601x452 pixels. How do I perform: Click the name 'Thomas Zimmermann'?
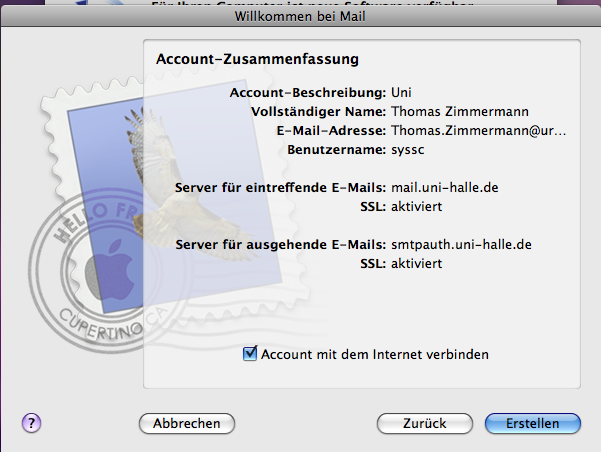460,112
